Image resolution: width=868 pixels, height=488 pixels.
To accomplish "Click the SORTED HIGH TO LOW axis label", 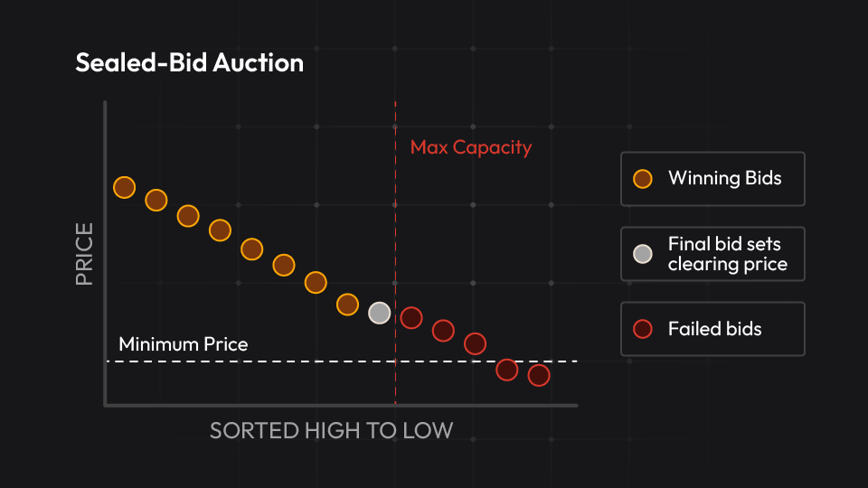I will click(331, 430).
